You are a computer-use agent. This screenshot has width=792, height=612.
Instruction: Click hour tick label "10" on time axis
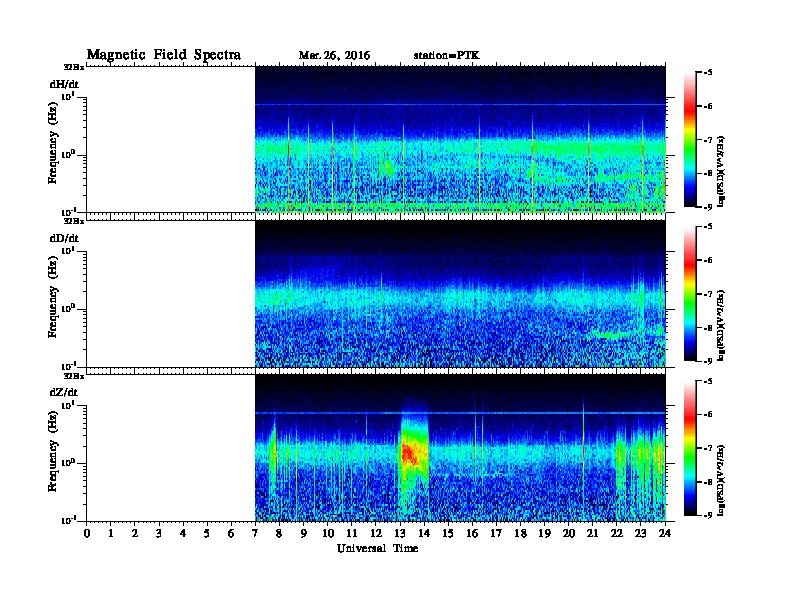(x=328, y=534)
